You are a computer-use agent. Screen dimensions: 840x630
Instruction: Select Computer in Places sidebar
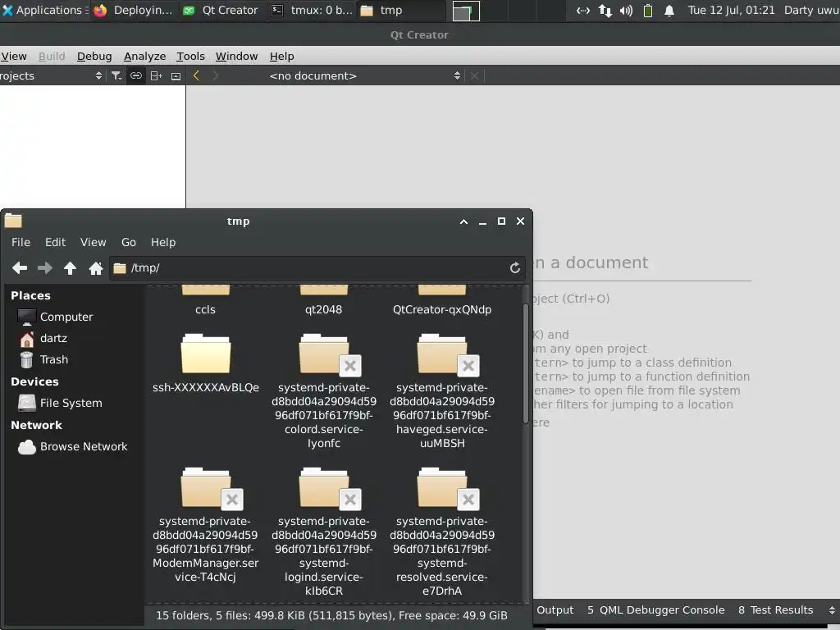tap(55, 317)
